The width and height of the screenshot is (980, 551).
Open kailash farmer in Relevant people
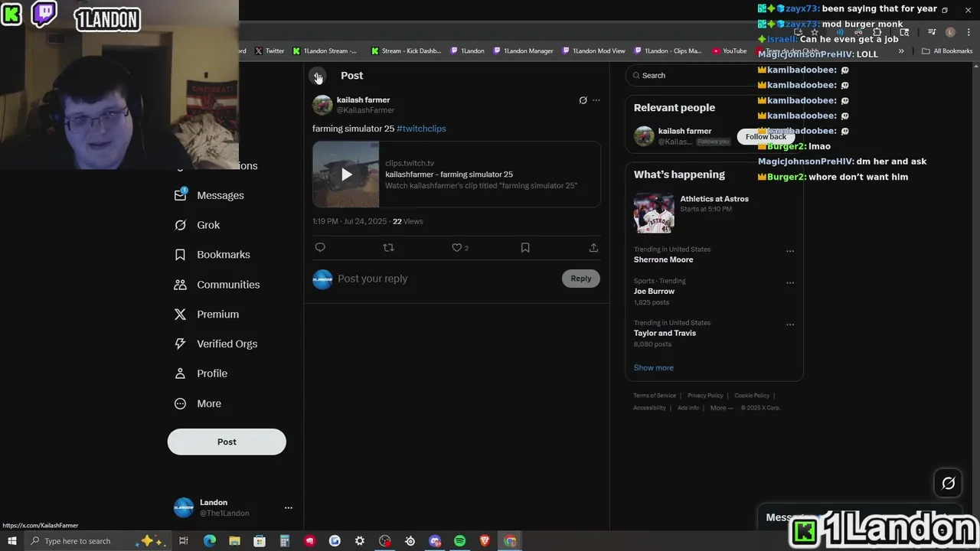click(684, 131)
